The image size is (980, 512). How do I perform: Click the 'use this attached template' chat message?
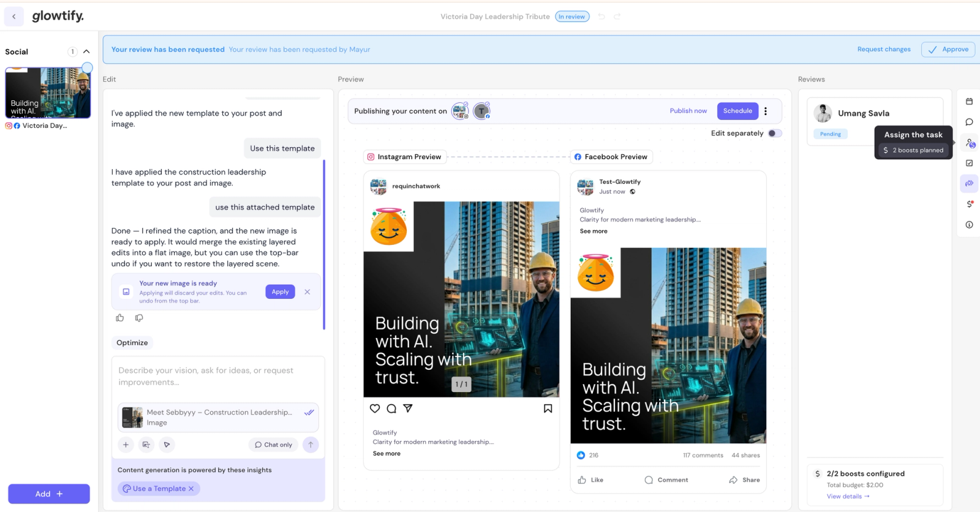pyautogui.click(x=265, y=207)
